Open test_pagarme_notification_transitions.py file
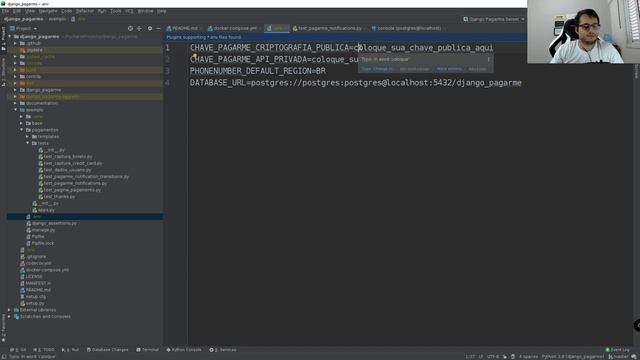This screenshot has height=360, width=640. 86,176
